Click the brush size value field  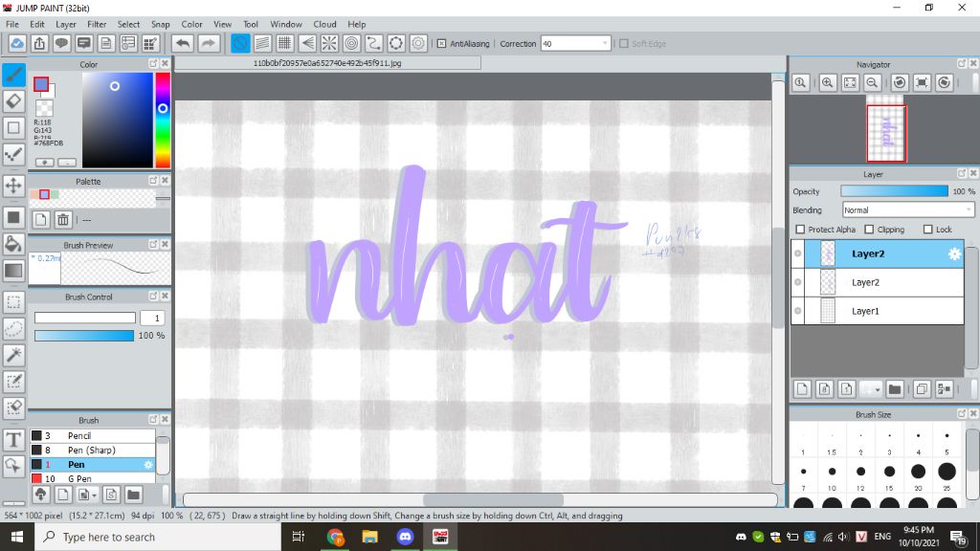click(152, 318)
